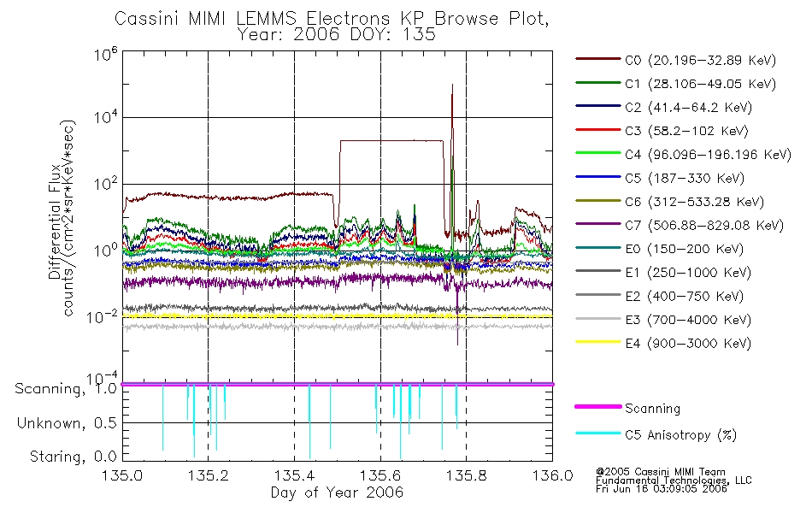This screenshot has width=812, height=513.
Task: Select the C2 (41.4-64.2 KeV) legend label
Action: tap(688, 107)
